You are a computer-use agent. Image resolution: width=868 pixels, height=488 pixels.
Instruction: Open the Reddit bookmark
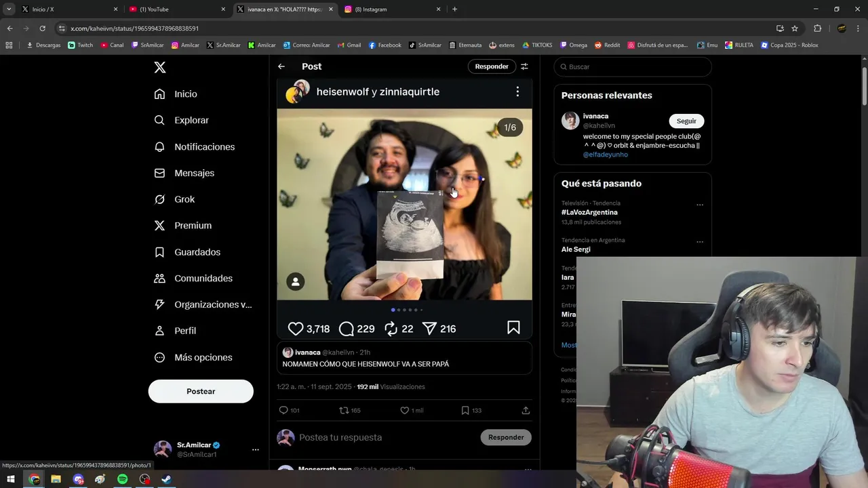click(x=607, y=45)
